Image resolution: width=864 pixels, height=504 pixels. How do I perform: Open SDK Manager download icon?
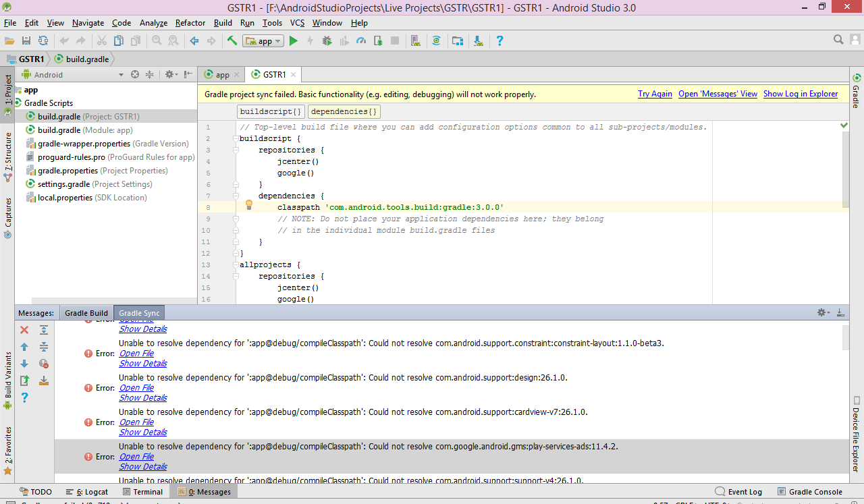(x=479, y=41)
